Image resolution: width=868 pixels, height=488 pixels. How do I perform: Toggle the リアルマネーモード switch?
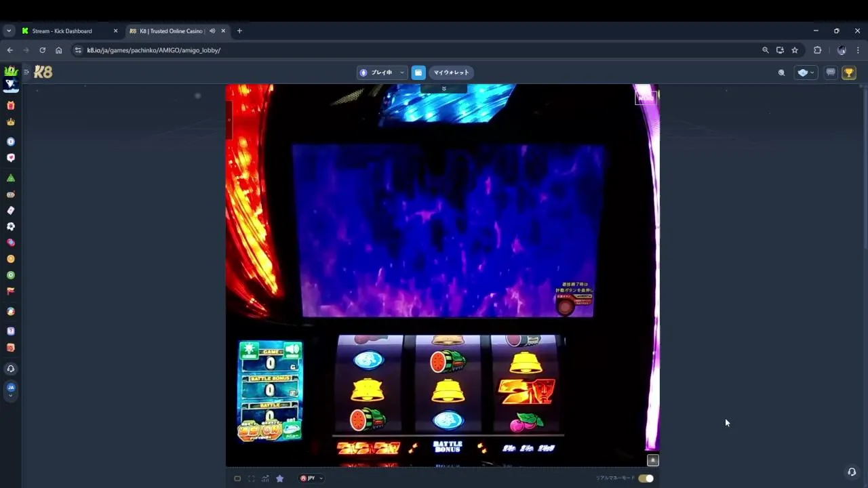click(x=646, y=479)
